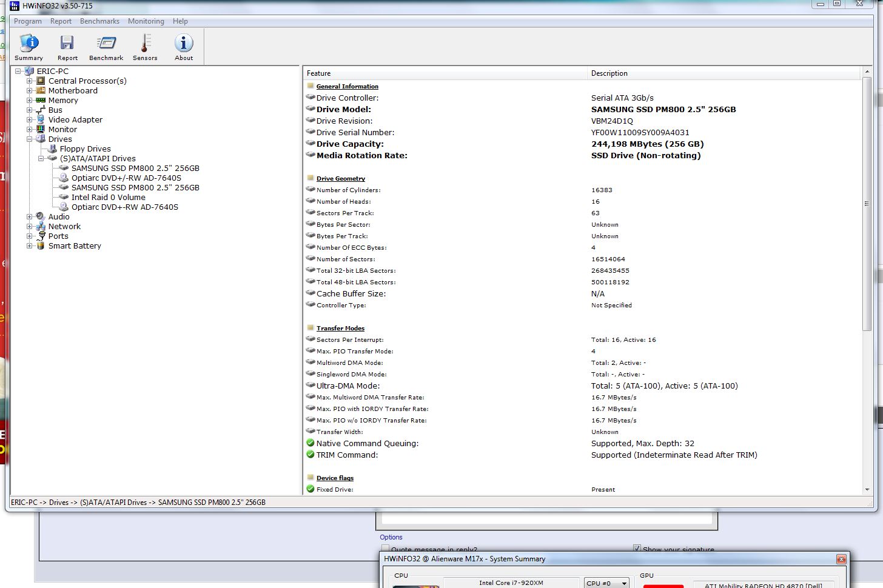
Task: Launch the Benchmark toolbar icon
Action: 106,43
